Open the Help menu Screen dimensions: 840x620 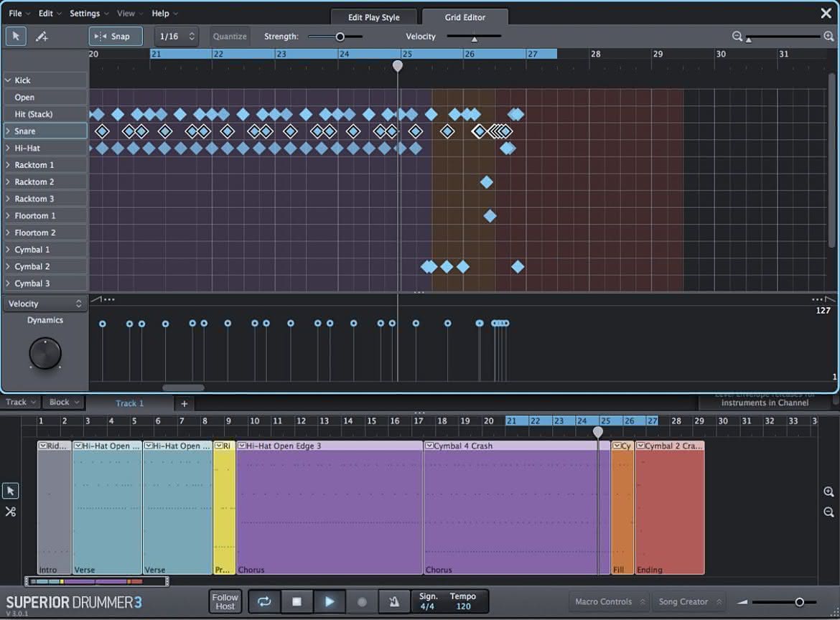click(164, 14)
